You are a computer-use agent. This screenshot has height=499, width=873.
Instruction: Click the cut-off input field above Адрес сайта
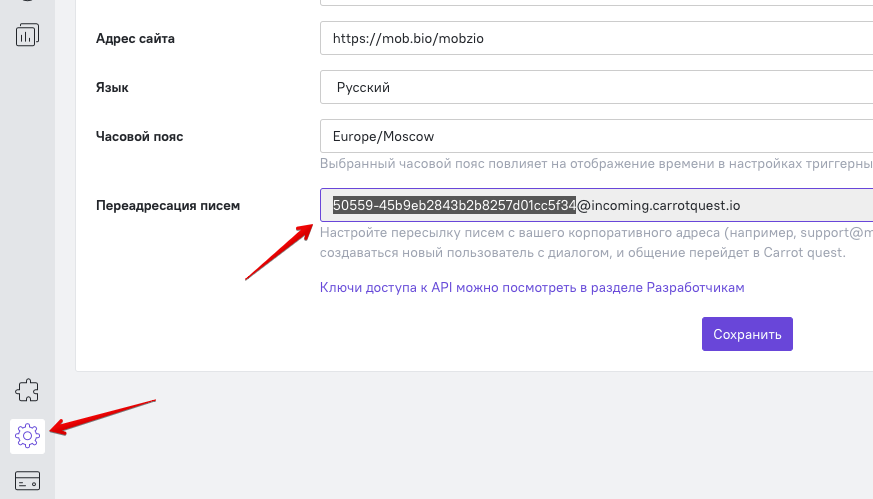click(596, 3)
